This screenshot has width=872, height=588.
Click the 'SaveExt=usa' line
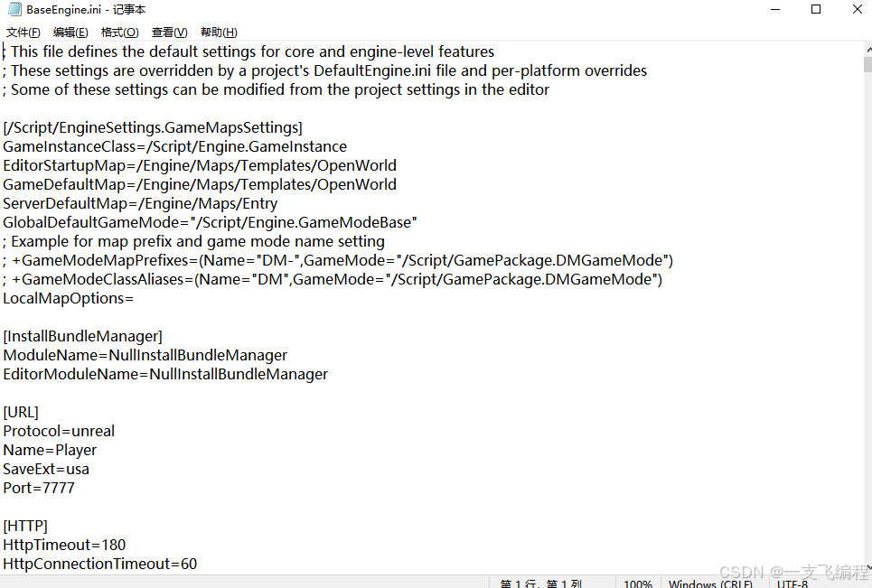[46, 469]
